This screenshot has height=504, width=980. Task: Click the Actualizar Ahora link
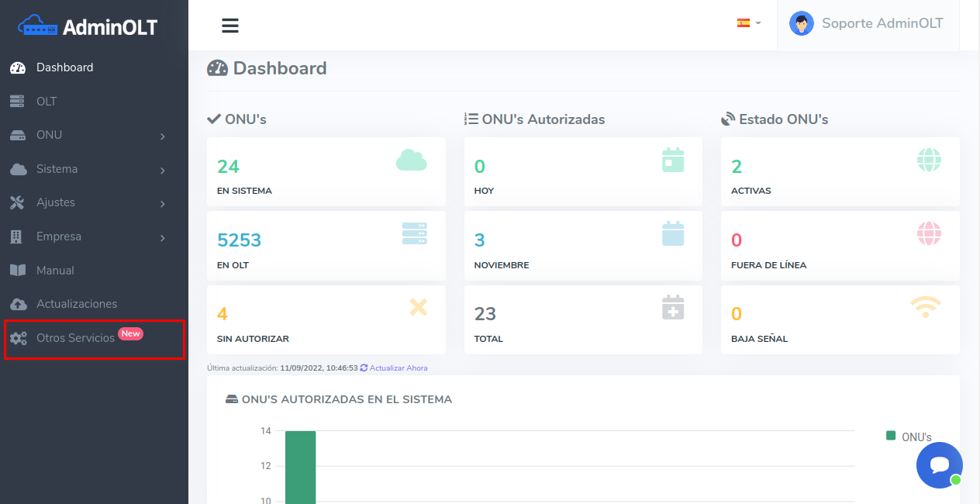[x=398, y=368]
